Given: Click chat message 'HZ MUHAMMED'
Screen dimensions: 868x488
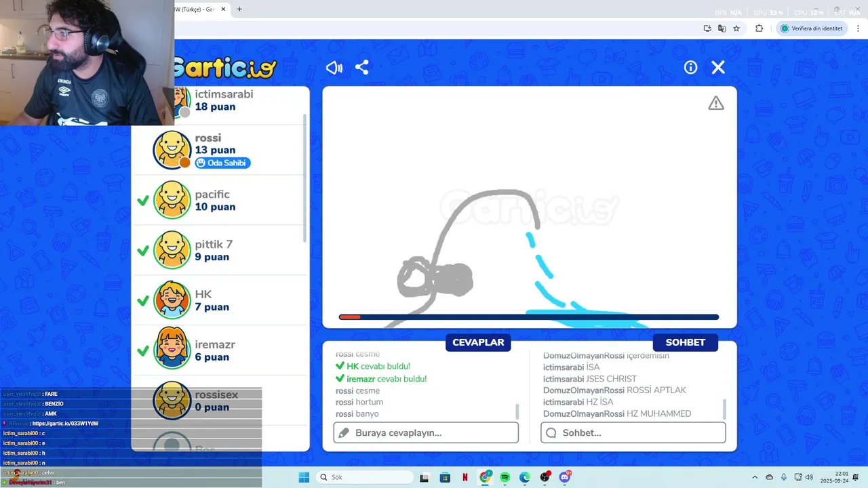Looking at the screenshot, I should (658, 413).
